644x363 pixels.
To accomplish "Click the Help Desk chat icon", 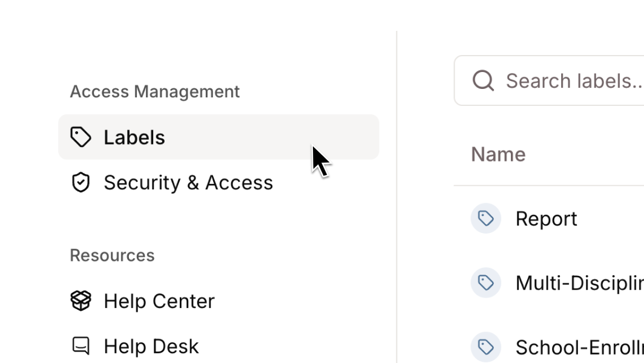I will pos(80,345).
